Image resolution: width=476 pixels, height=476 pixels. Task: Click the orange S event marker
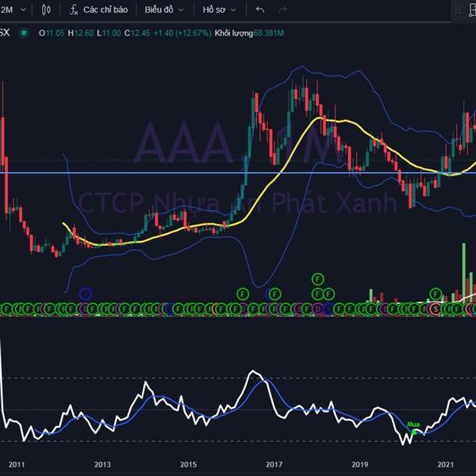pyautogui.click(x=436, y=309)
